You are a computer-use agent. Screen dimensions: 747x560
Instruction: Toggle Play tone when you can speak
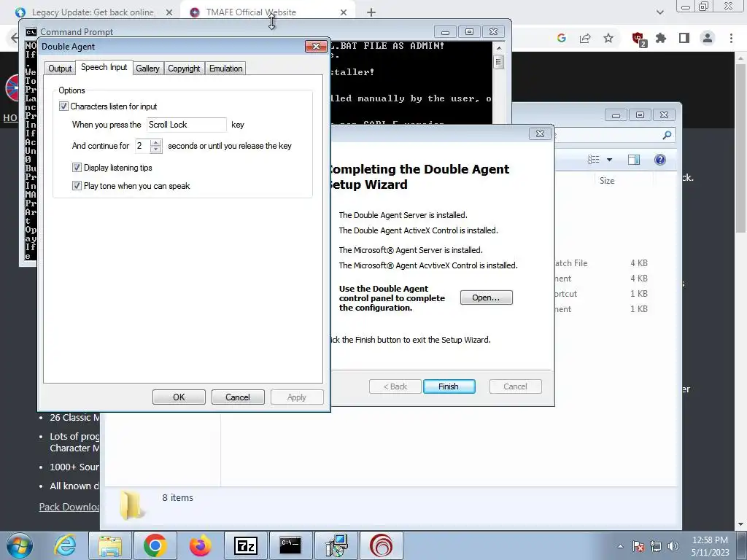tap(77, 186)
